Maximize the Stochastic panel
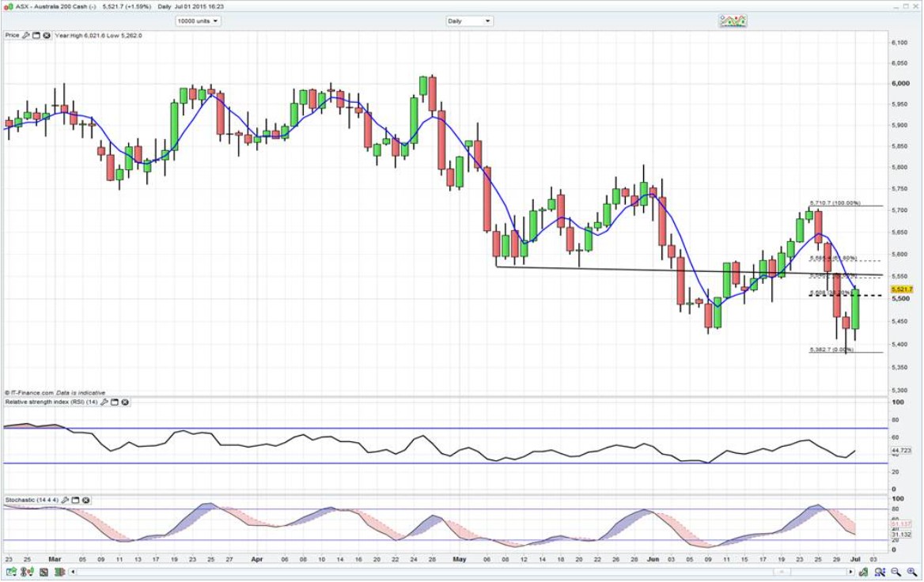Viewport: 924px width, 582px height. [76, 501]
